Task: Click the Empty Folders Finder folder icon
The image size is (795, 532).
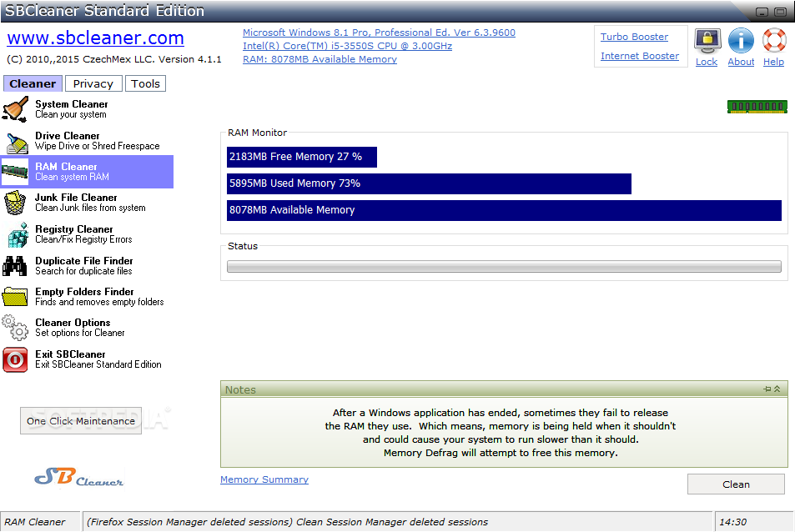Action: (x=15, y=297)
